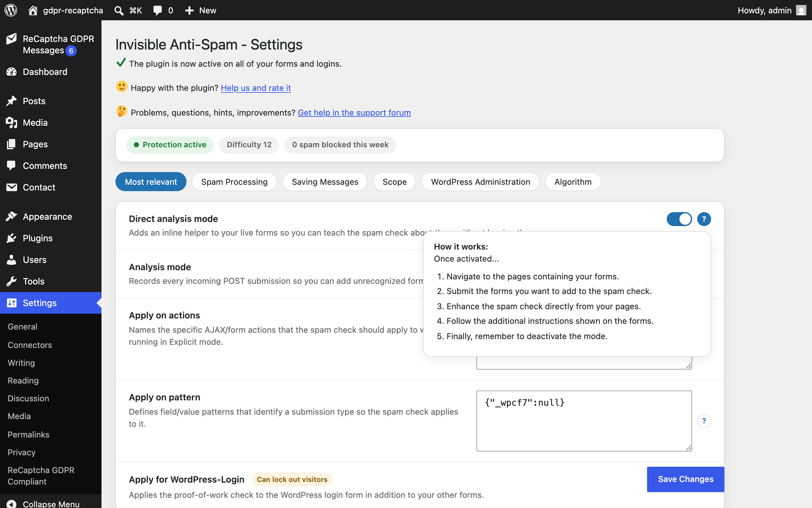
Task: Toggle the Direct analysis mode switch
Action: coord(679,219)
